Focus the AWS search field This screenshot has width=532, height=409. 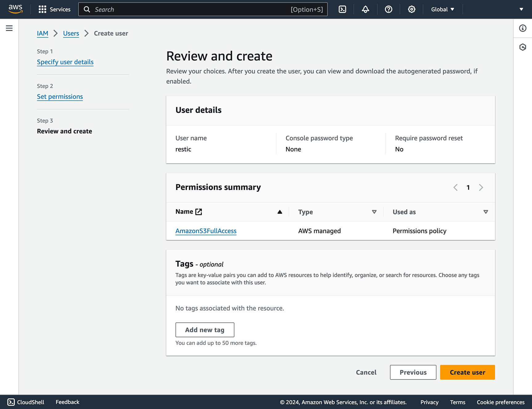pyautogui.click(x=191, y=9)
